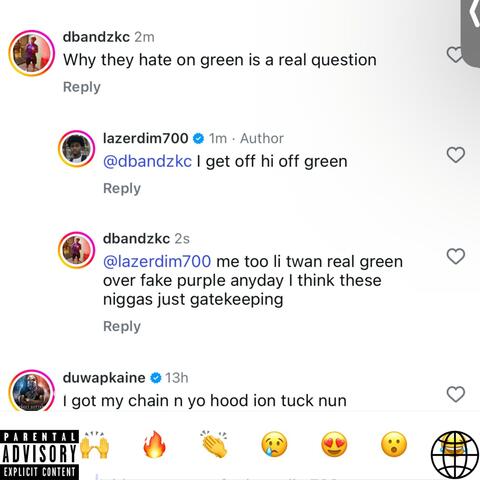
Task: Insert the crying face emoji
Action: click(x=274, y=444)
